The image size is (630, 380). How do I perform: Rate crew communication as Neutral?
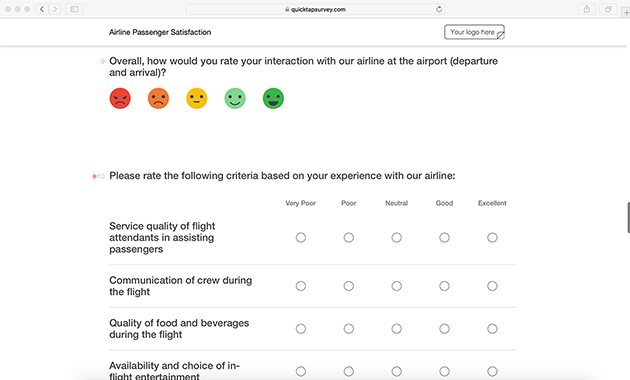(x=397, y=286)
